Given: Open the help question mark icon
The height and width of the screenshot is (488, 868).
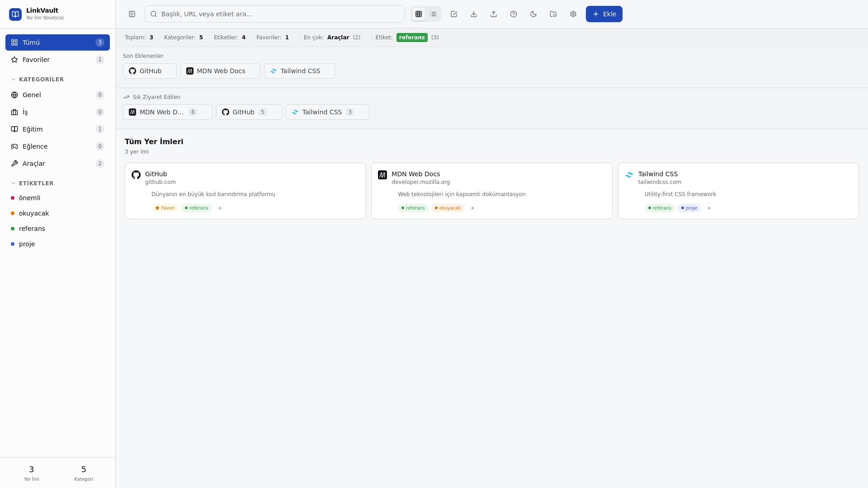Looking at the screenshot, I should 514,14.
